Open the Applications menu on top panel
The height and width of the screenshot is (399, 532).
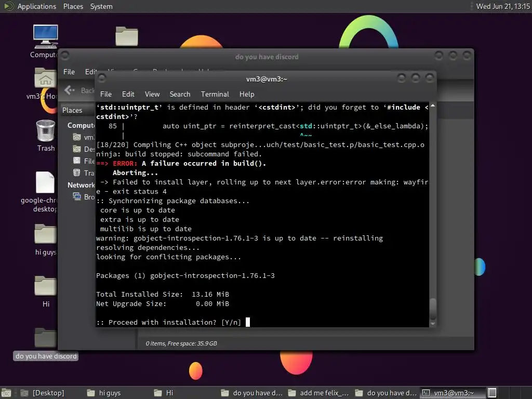pyautogui.click(x=37, y=6)
